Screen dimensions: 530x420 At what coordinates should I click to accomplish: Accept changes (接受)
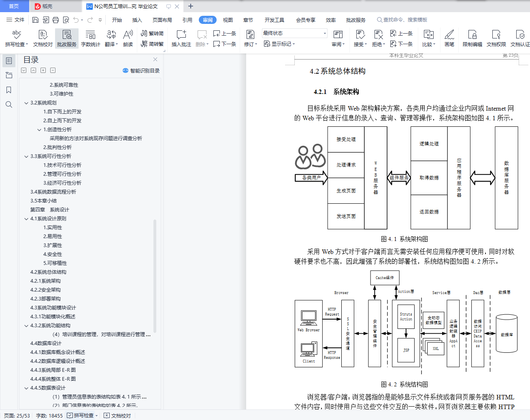(360, 38)
